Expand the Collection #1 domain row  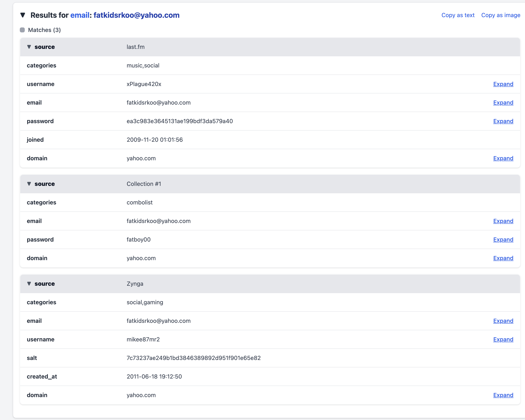point(503,258)
